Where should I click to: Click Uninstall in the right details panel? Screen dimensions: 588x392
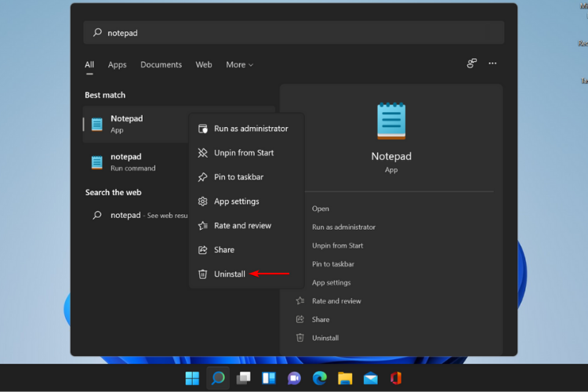click(x=325, y=338)
